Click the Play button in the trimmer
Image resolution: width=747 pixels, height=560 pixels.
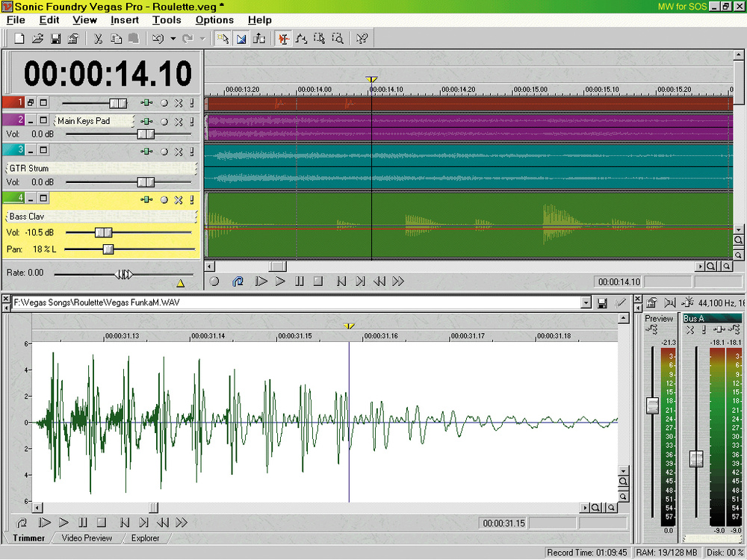pyautogui.click(x=63, y=523)
